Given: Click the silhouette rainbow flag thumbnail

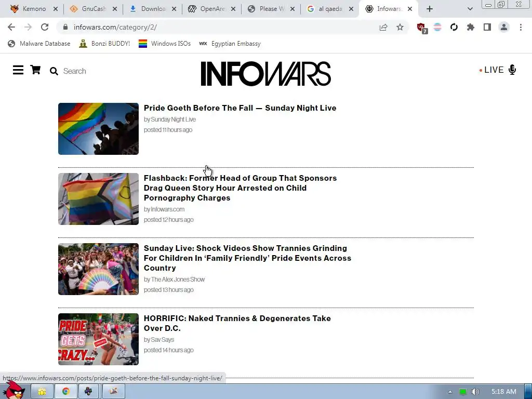Looking at the screenshot, I should tap(98, 129).
